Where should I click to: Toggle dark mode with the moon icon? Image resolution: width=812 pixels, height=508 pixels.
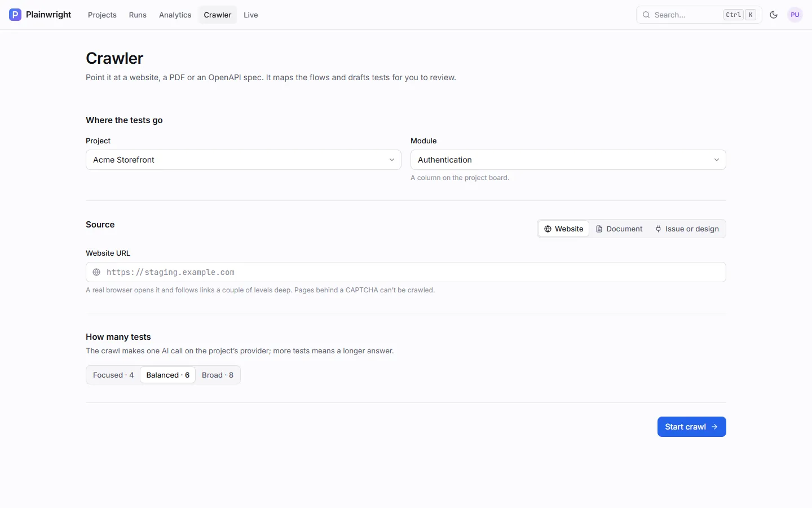click(774, 15)
